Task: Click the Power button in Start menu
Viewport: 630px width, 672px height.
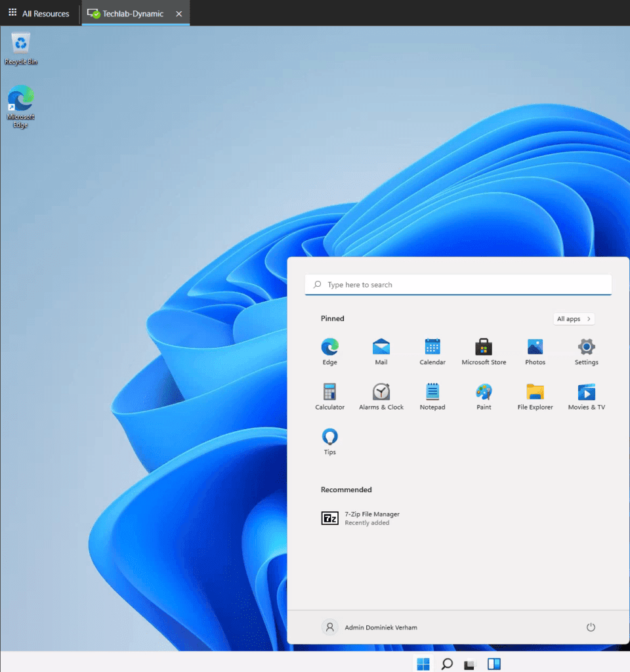Action: pyautogui.click(x=591, y=627)
